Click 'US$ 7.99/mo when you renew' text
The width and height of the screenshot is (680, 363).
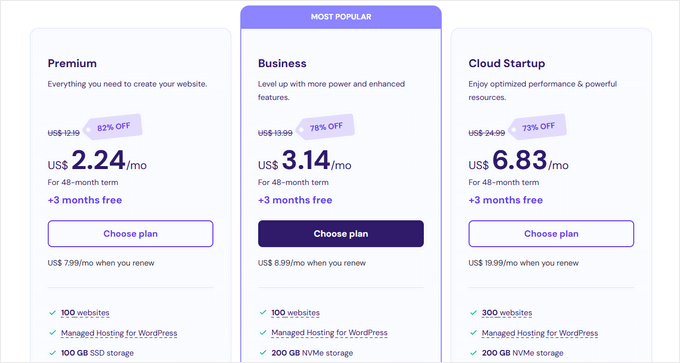(x=101, y=263)
